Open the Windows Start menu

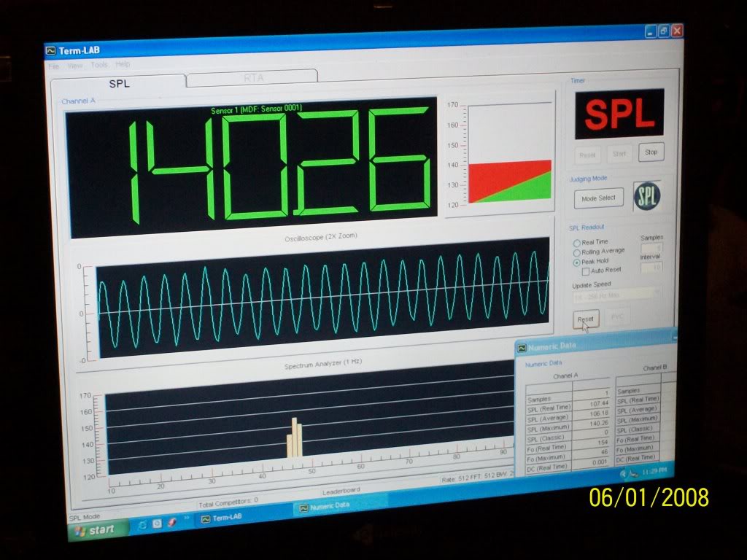click(98, 530)
